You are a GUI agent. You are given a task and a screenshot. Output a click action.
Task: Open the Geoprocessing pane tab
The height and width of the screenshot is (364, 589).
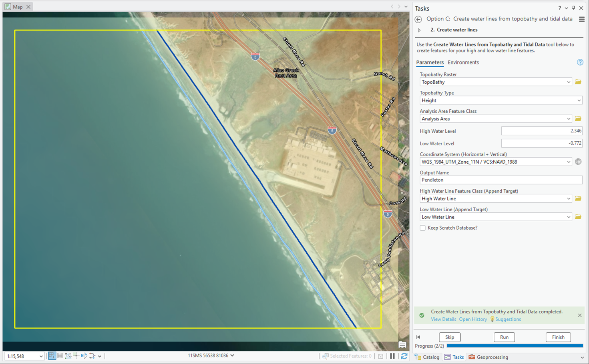(488, 357)
